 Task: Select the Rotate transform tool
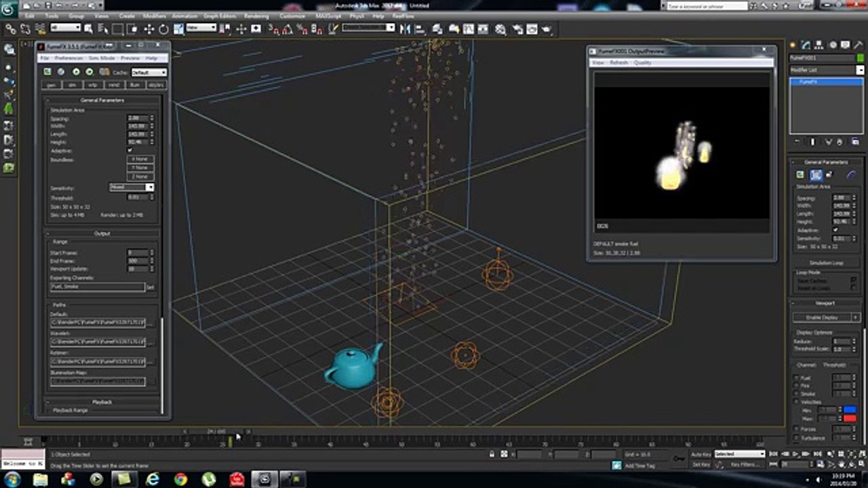(x=163, y=29)
